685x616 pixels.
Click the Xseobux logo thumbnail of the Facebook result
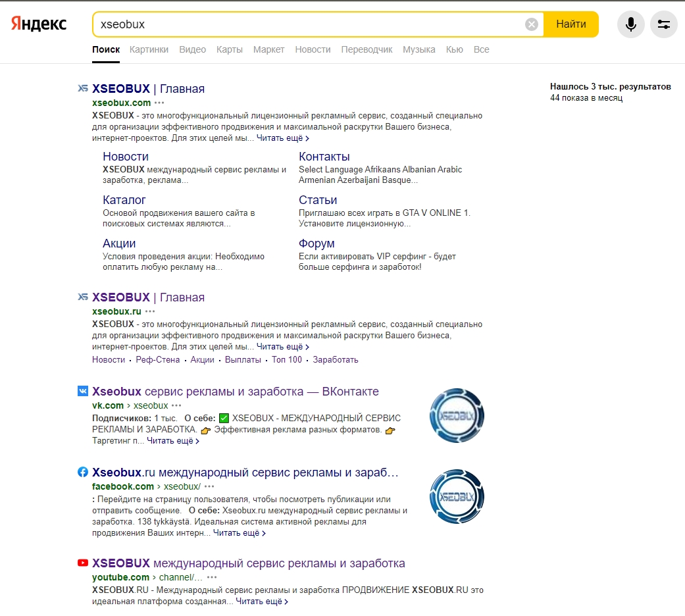tap(457, 497)
